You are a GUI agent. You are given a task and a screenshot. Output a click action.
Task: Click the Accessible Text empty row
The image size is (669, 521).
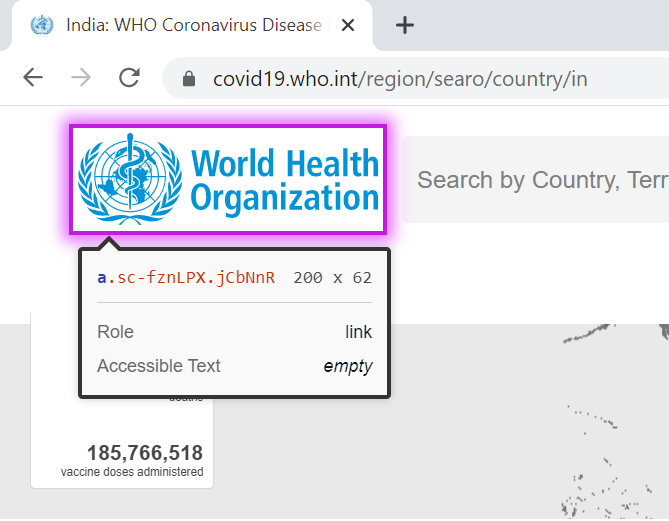234,366
